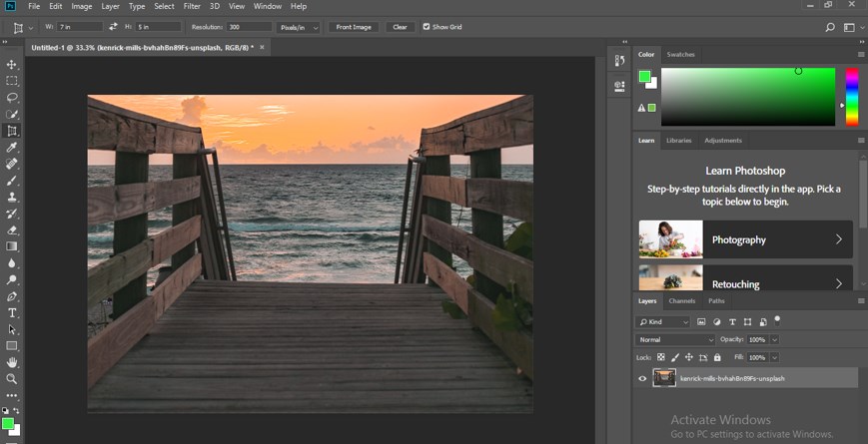
Task: Open the Window menu
Action: (267, 6)
